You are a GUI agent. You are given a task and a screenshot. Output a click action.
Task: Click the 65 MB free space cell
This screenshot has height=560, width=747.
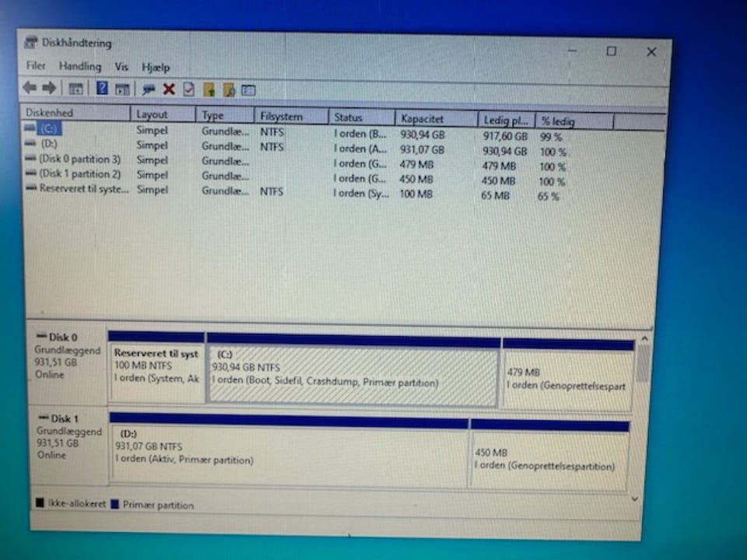pyautogui.click(x=495, y=196)
